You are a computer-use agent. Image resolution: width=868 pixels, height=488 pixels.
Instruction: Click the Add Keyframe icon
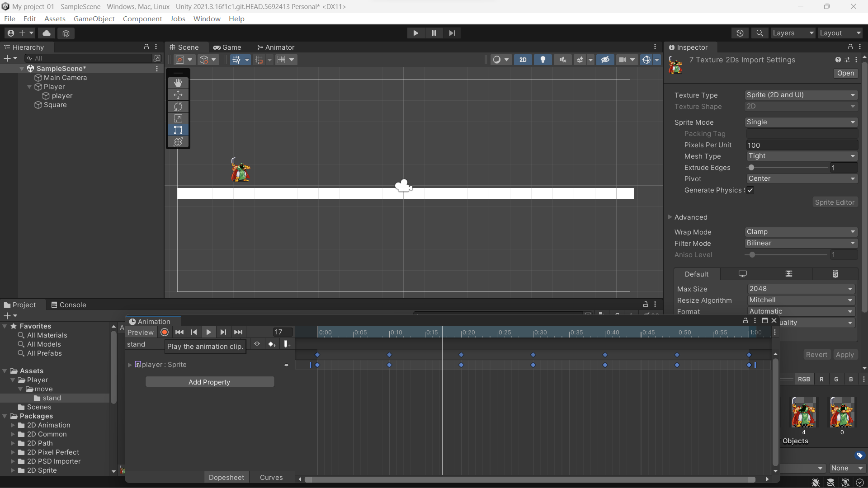pos(271,344)
